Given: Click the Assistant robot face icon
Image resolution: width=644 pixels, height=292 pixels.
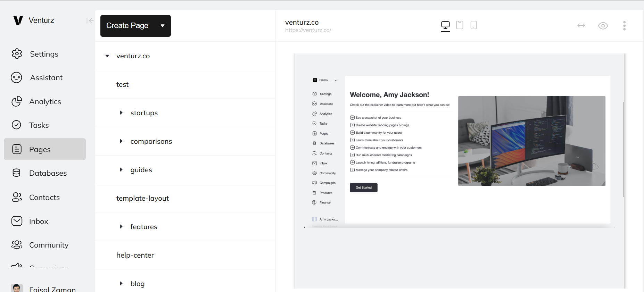Looking at the screenshot, I should (16, 78).
